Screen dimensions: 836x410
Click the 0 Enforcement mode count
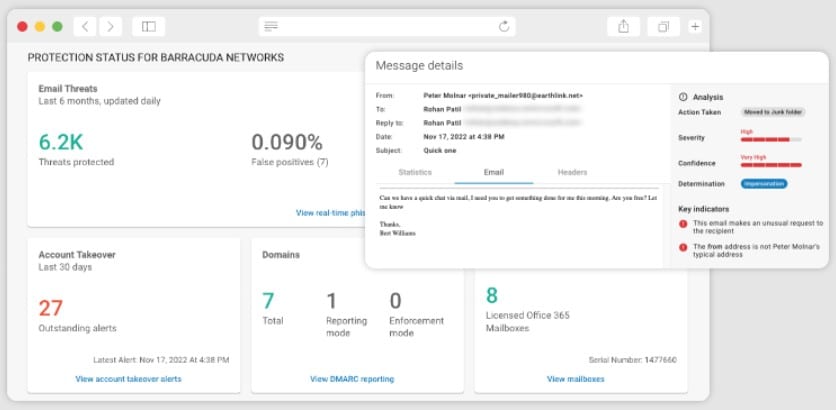pos(395,301)
